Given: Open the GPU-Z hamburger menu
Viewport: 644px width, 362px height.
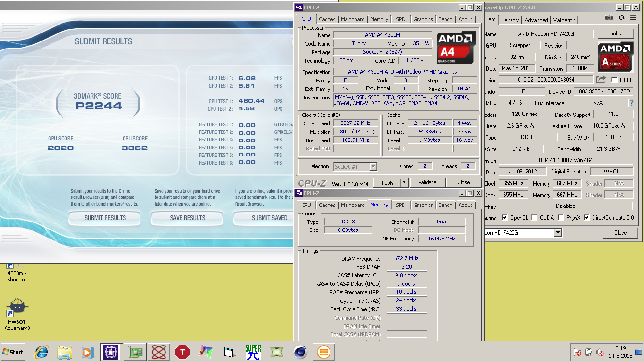Looking at the screenshot, I should 634,18.
